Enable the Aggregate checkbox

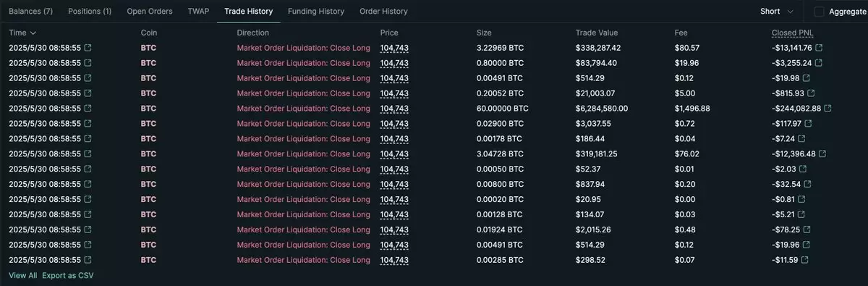point(819,12)
